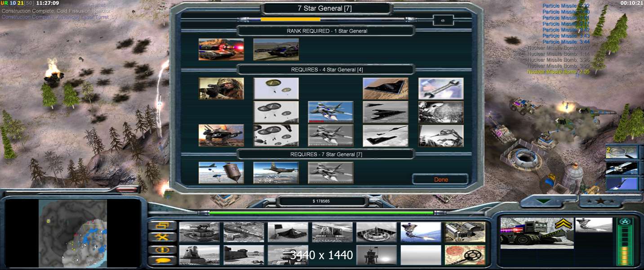Viewport: 644px width, 270px height.
Task: Choose the fuel air bomb drop promotion
Action: [x=221, y=173]
